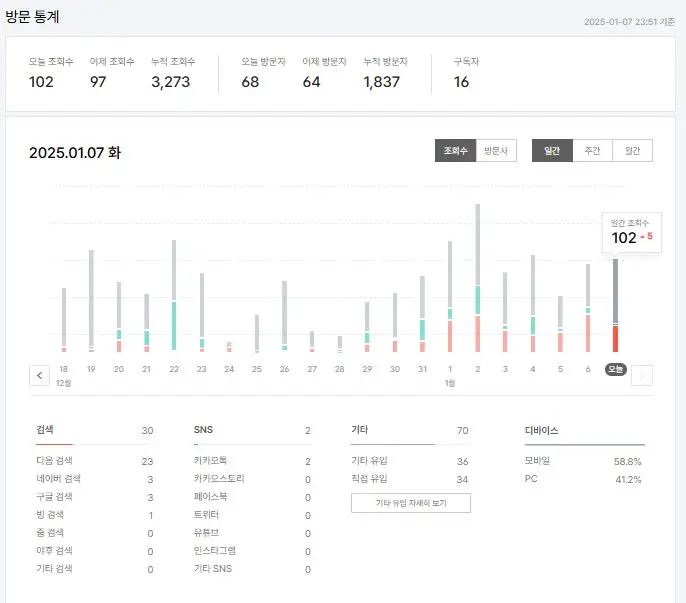
Task: Go to previous date range arrow
Action: click(39, 375)
